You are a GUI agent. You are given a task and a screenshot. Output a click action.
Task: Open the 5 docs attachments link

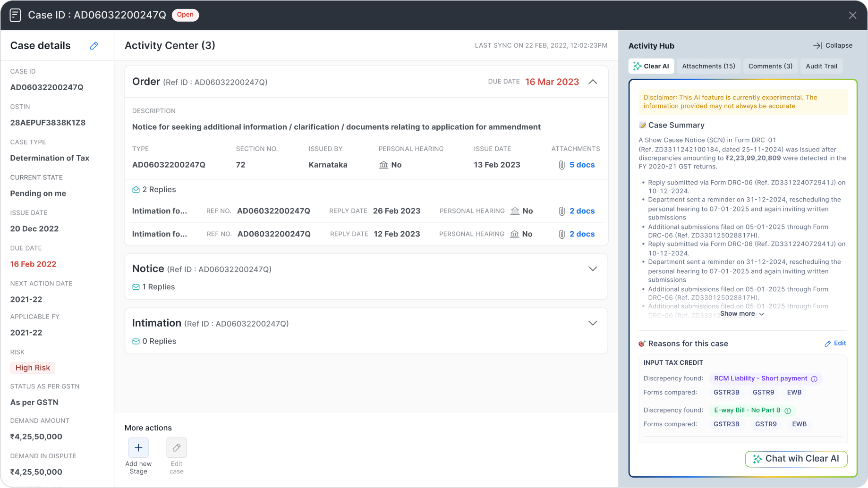tap(582, 165)
